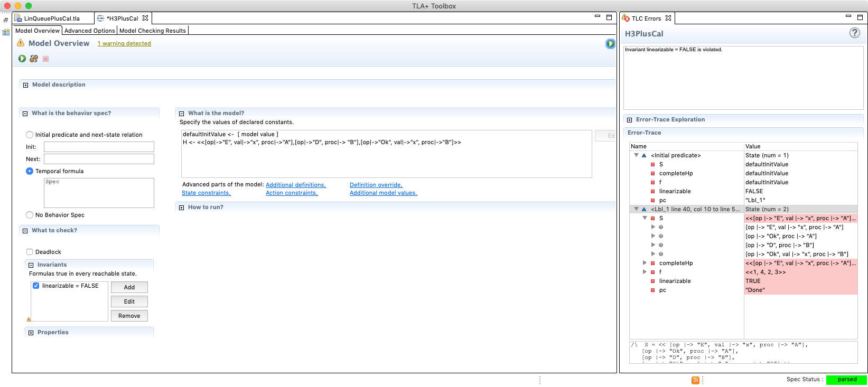The image size is (868, 387).
Task: Switch to LinQueuePlusCal.tla tab
Action: tap(51, 18)
